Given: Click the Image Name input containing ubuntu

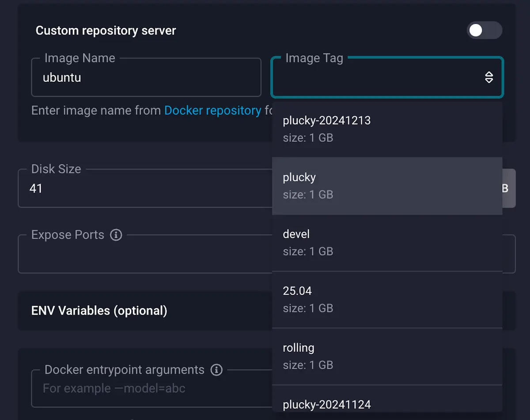Looking at the screenshot, I should [x=146, y=77].
